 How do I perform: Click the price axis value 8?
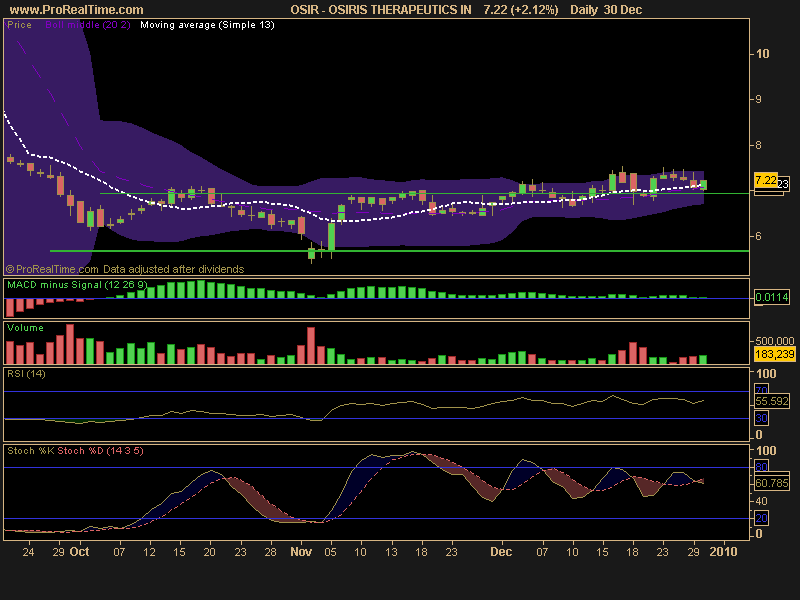pos(759,145)
